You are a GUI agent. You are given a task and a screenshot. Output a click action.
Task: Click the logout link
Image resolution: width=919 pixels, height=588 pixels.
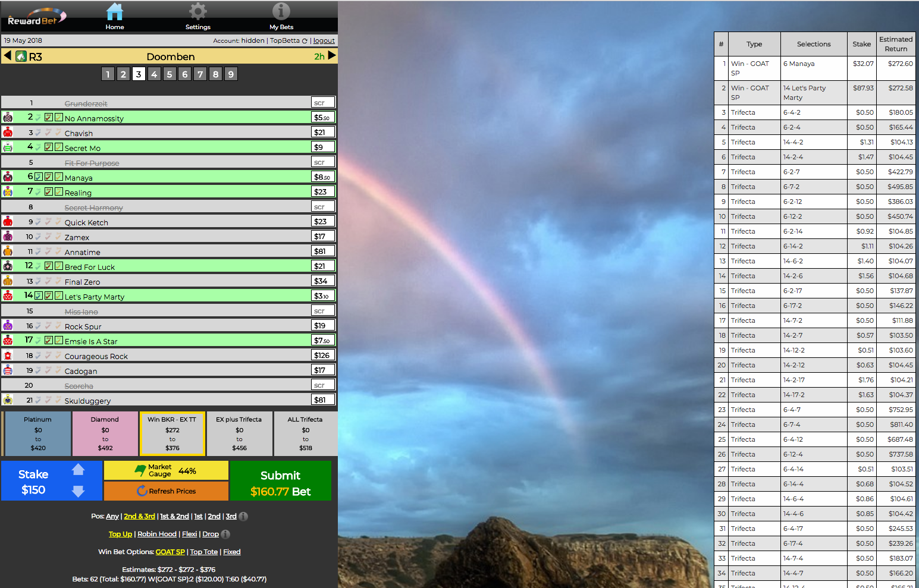(x=324, y=41)
